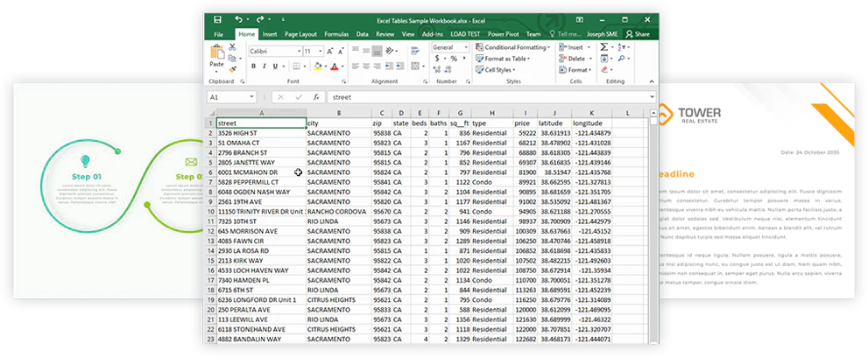Click the Save icon in title bar
The width and height of the screenshot is (868, 358).
[216, 19]
